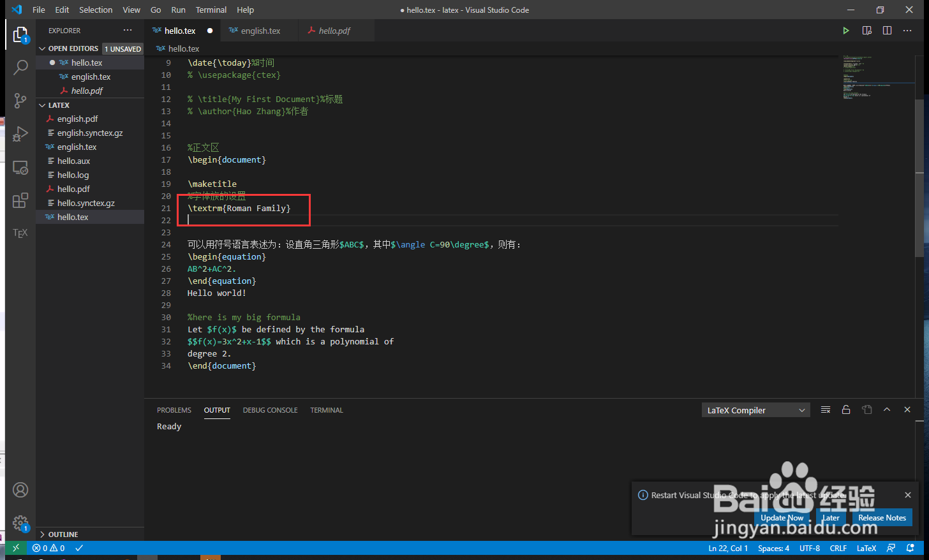The height and width of the screenshot is (560, 929).
Task: Open hello.synctex.gz file in explorer
Action: coord(90,203)
